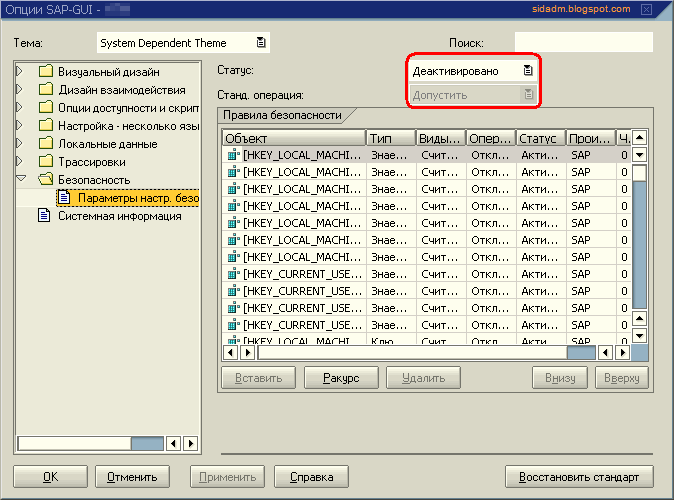Collapse the Безопасность tree node
This screenshot has width=674, height=500.
21,178
